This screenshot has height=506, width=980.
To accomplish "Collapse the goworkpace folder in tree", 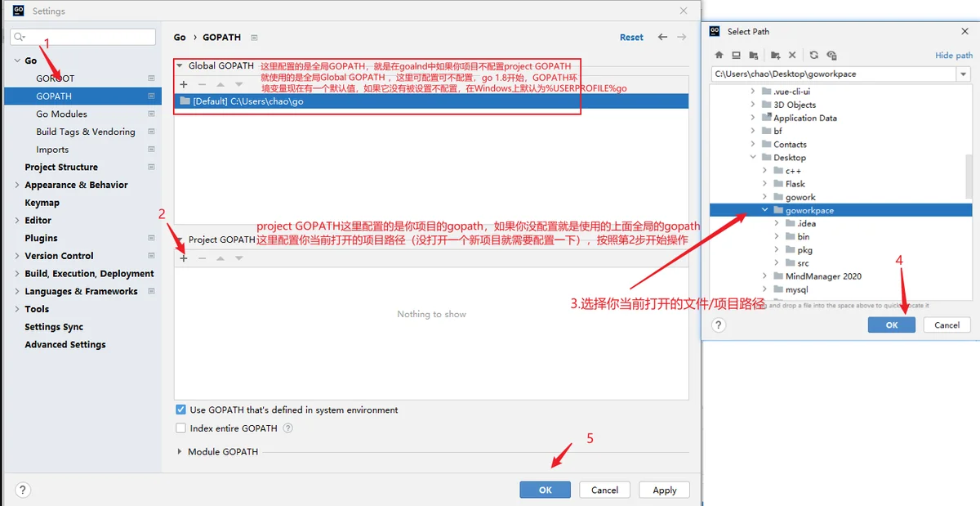I will (765, 210).
